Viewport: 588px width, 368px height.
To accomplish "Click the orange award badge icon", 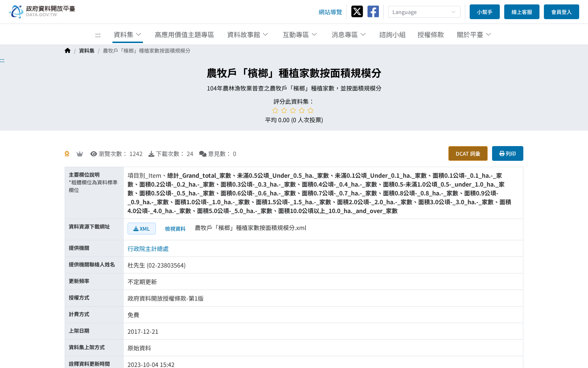I will (67, 154).
